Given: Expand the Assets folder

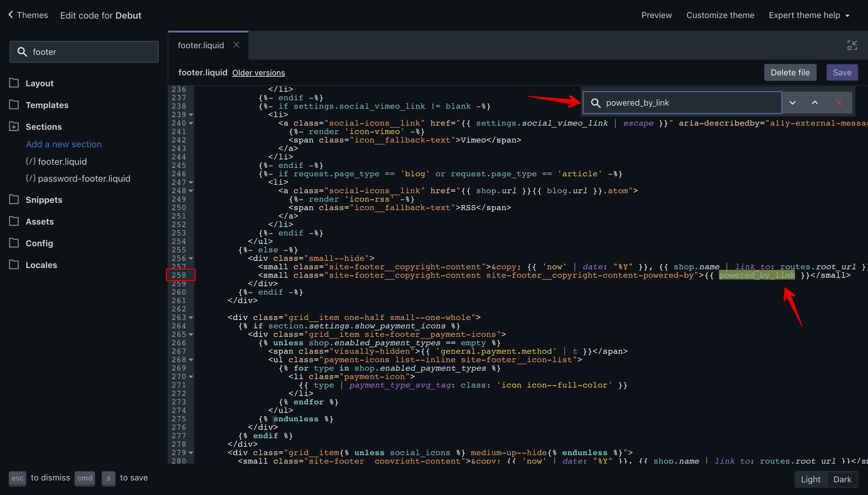Looking at the screenshot, I should tap(39, 222).
